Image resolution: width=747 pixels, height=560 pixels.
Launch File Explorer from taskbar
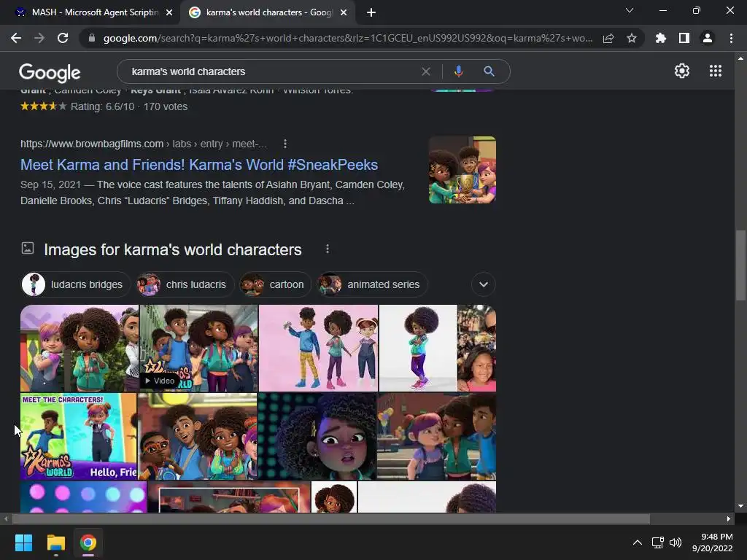tap(55, 542)
